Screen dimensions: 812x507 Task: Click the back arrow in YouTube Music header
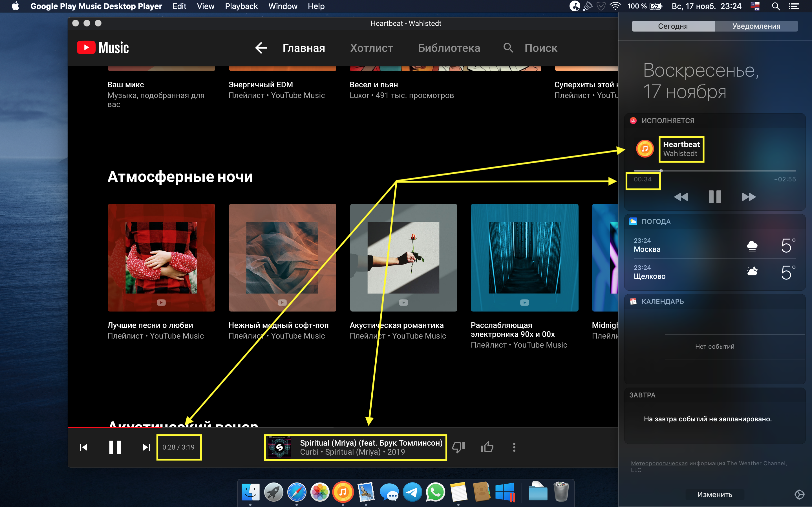pyautogui.click(x=261, y=48)
